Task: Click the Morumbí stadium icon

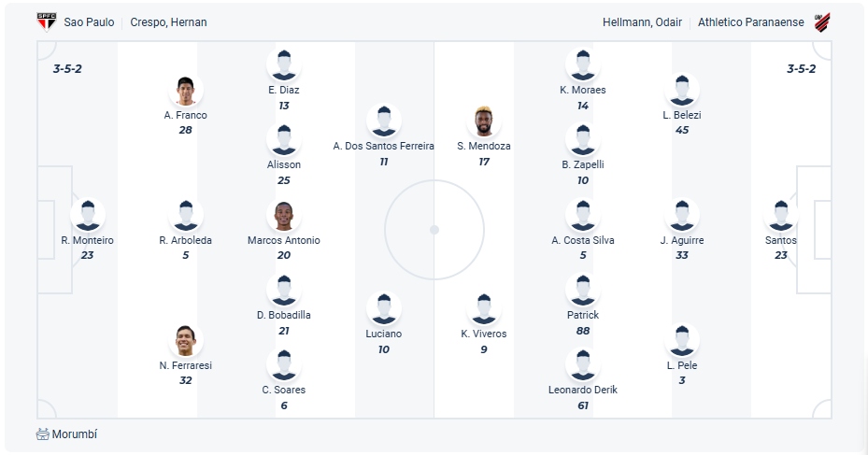Action: click(43, 434)
